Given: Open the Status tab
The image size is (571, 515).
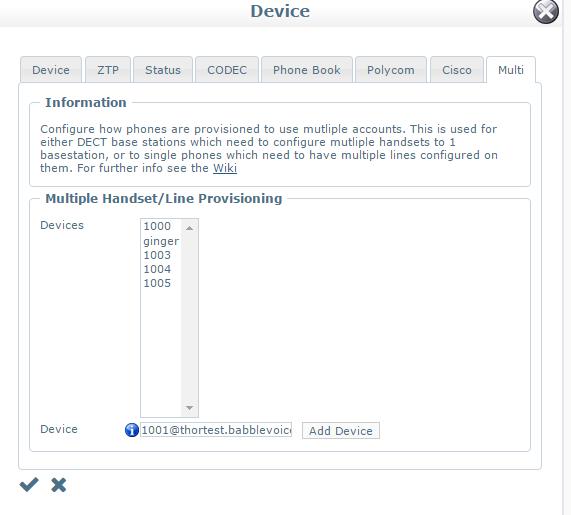Looking at the screenshot, I should (163, 70).
